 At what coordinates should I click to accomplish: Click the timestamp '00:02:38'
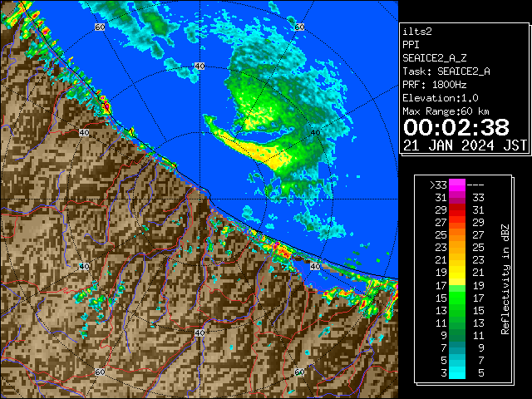point(456,127)
